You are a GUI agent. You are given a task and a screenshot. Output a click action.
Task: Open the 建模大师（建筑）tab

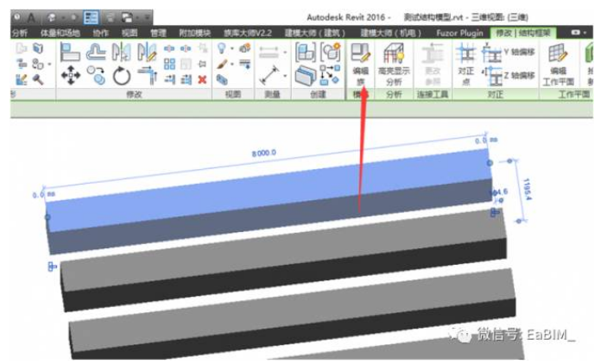pos(315,33)
